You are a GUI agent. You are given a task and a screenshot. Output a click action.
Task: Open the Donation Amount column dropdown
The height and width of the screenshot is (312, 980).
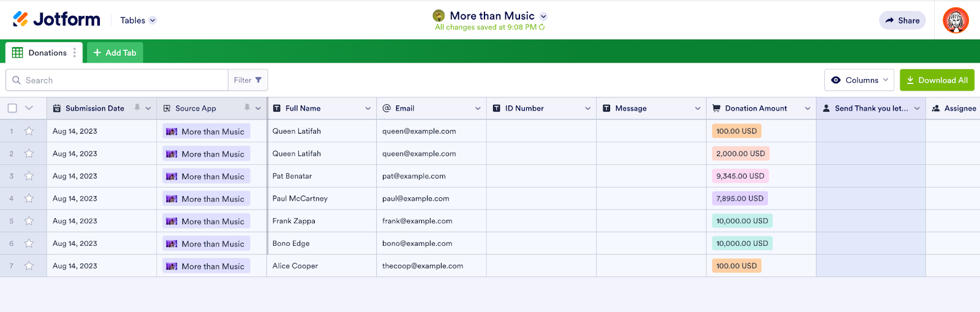(x=807, y=108)
